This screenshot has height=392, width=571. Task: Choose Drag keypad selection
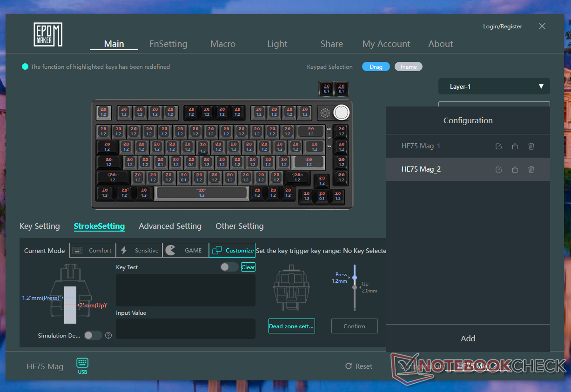(376, 66)
